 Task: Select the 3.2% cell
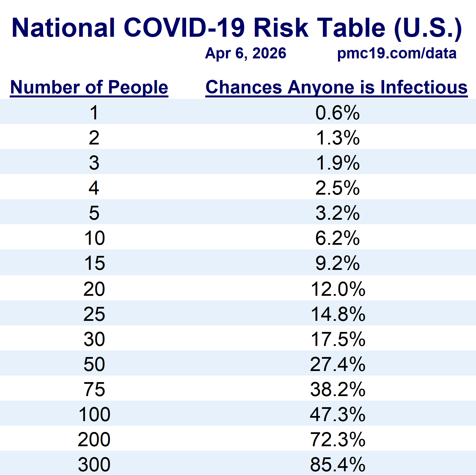[337, 213]
